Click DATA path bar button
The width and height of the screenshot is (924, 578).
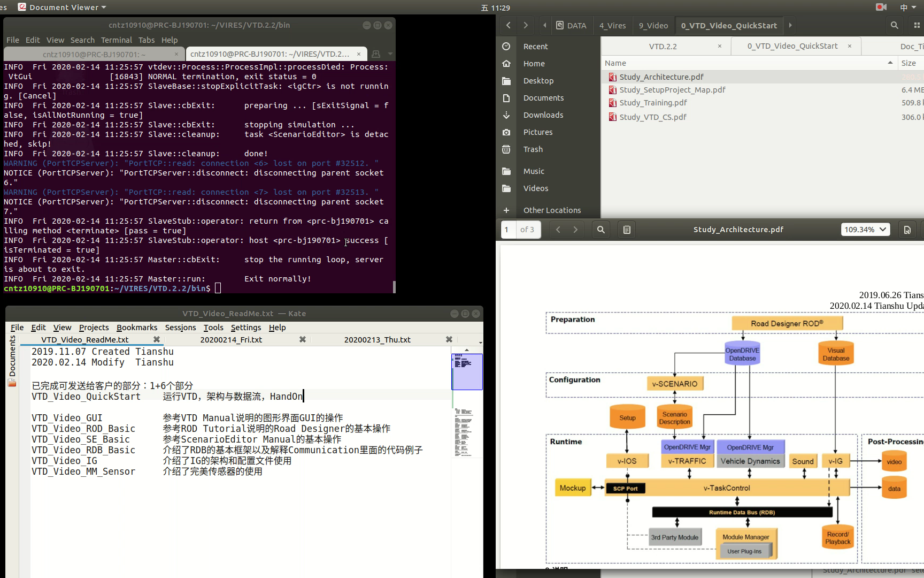pos(571,26)
